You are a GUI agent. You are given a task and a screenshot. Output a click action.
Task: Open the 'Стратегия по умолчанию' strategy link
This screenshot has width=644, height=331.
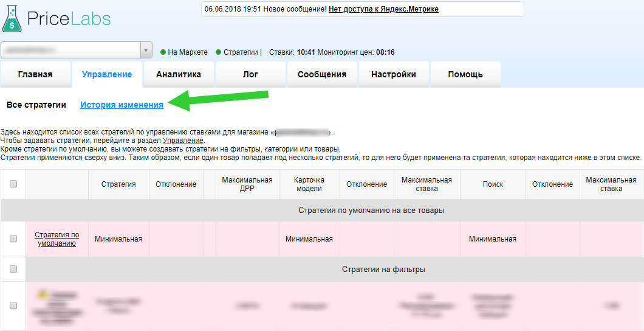tap(57, 239)
